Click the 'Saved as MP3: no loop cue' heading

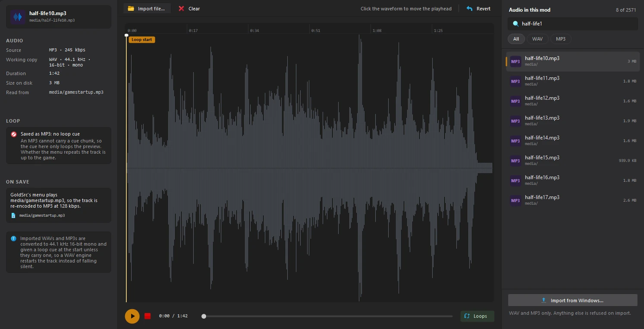point(50,134)
